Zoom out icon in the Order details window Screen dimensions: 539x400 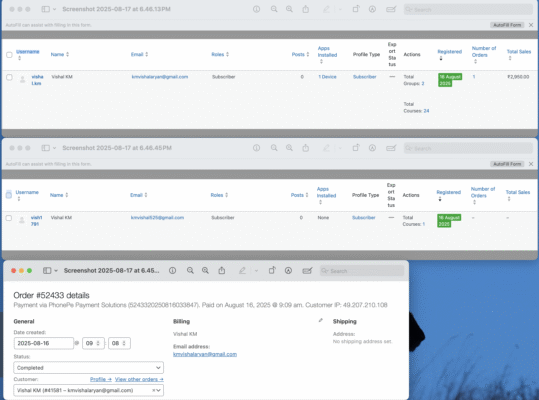point(190,271)
